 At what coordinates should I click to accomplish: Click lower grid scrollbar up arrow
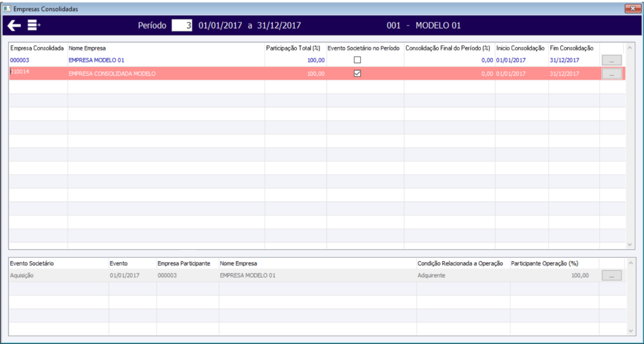click(630, 263)
